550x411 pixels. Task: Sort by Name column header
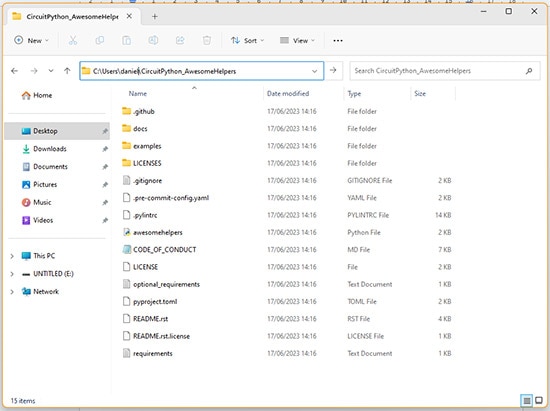pyautogui.click(x=138, y=94)
